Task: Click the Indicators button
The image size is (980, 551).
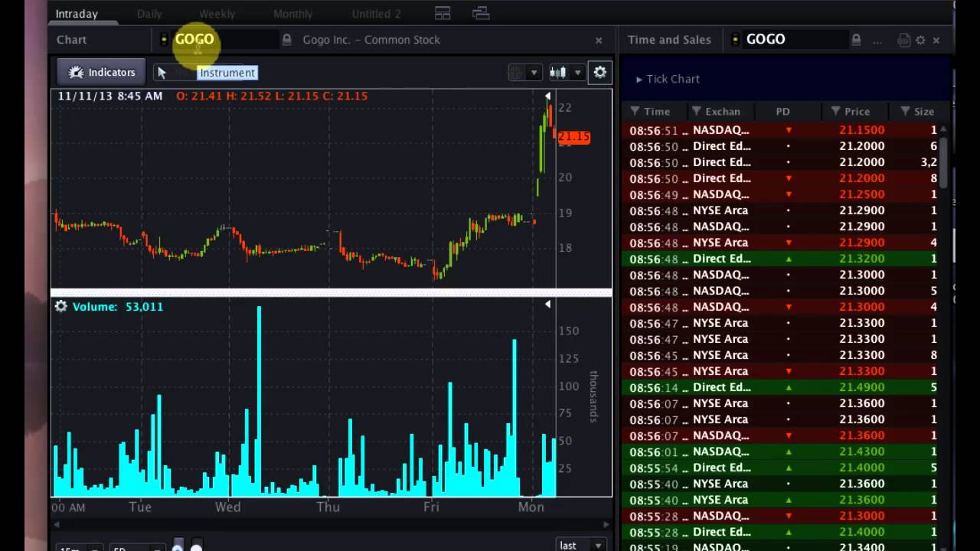Action: (x=102, y=72)
